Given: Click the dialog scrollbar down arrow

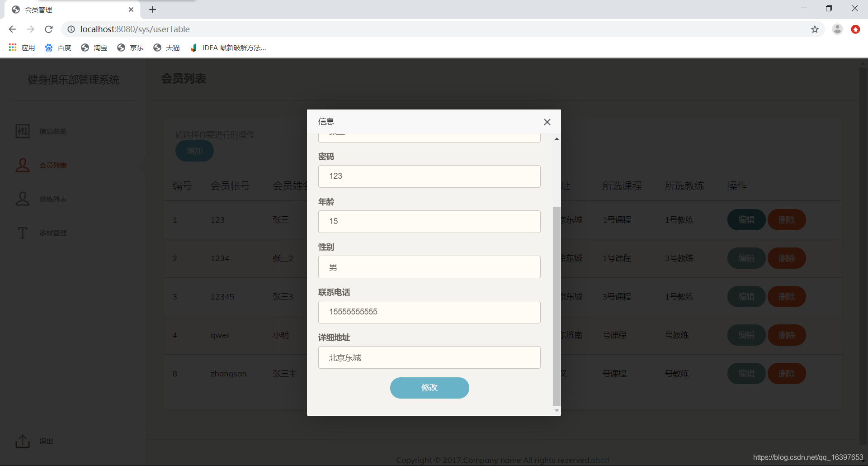Looking at the screenshot, I should click(x=557, y=411).
